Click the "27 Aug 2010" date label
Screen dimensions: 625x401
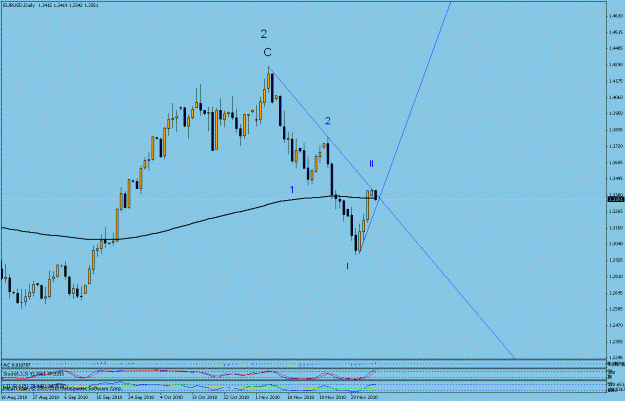pos(46,397)
